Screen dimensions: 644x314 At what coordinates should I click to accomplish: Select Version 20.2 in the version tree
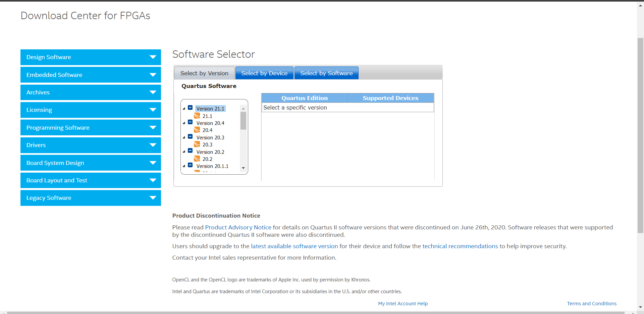[x=210, y=152]
